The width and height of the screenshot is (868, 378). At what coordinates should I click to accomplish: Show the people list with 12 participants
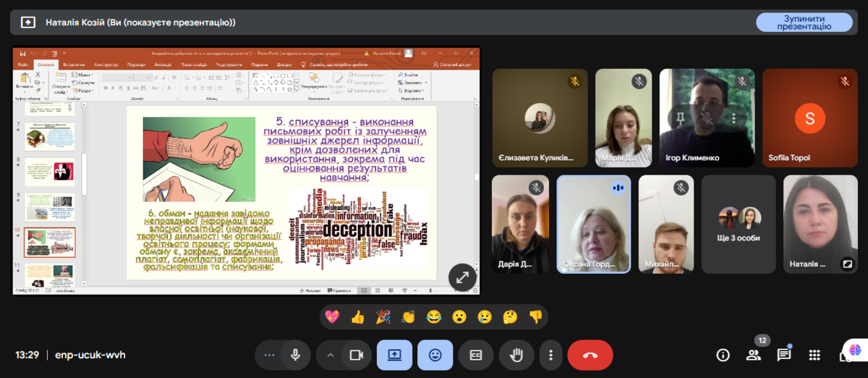754,355
